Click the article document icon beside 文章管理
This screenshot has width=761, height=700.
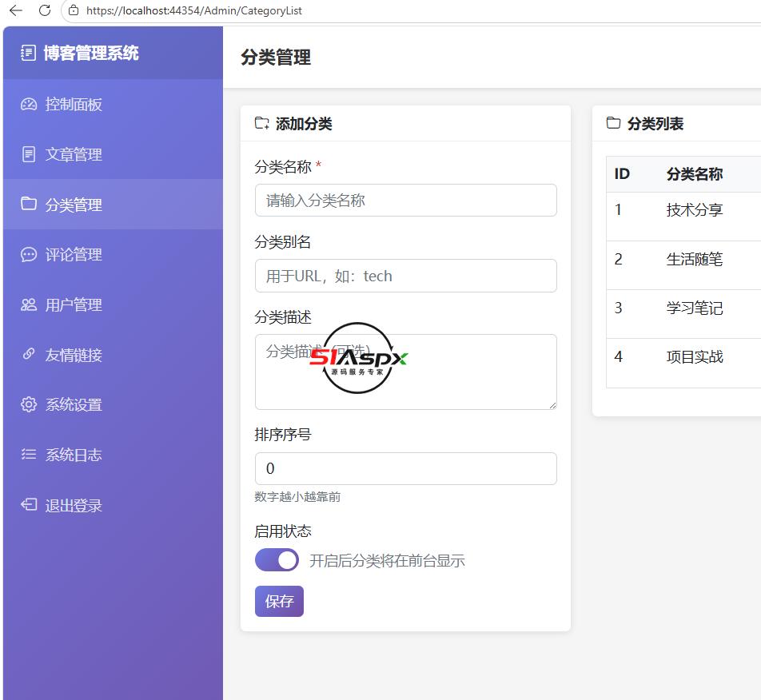(29, 154)
